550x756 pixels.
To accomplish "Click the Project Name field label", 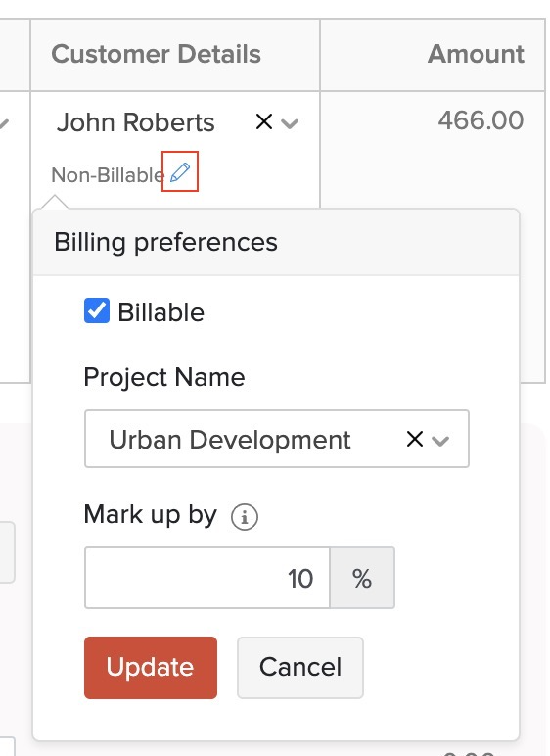I will click(164, 377).
